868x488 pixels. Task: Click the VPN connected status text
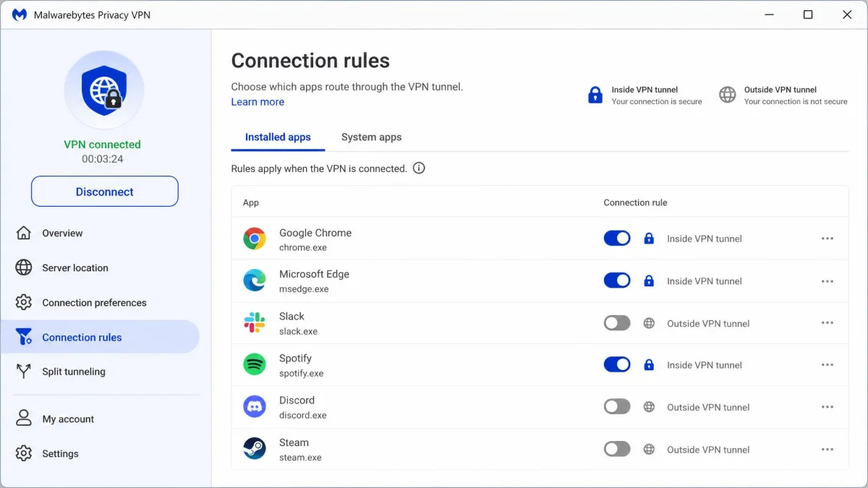103,145
